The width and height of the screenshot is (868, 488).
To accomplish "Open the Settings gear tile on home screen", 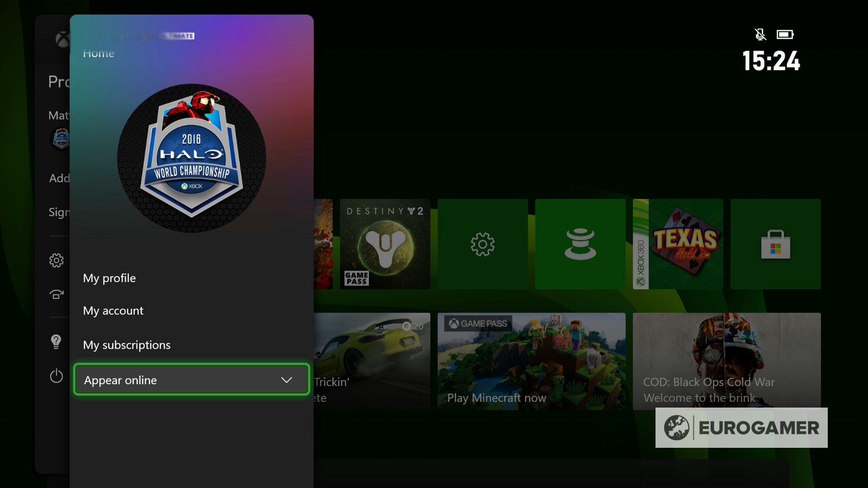I will (x=482, y=244).
